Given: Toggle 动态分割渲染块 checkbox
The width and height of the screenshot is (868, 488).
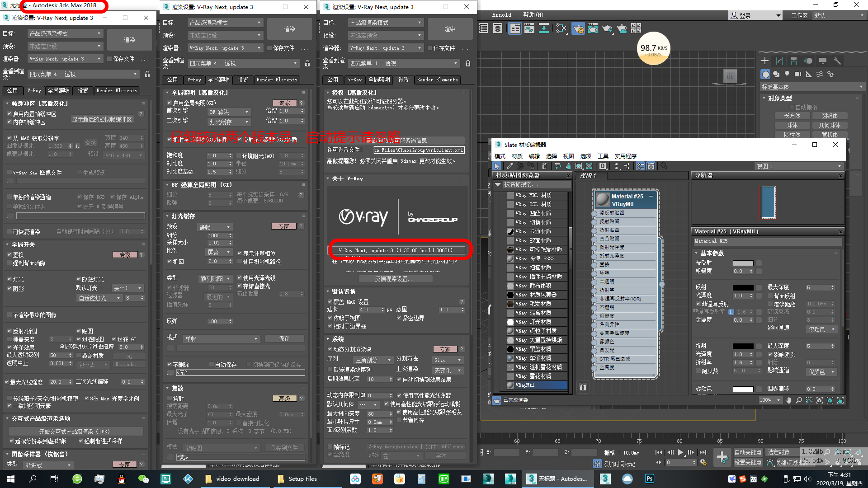Looking at the screenshot, I should pos(330,349).
